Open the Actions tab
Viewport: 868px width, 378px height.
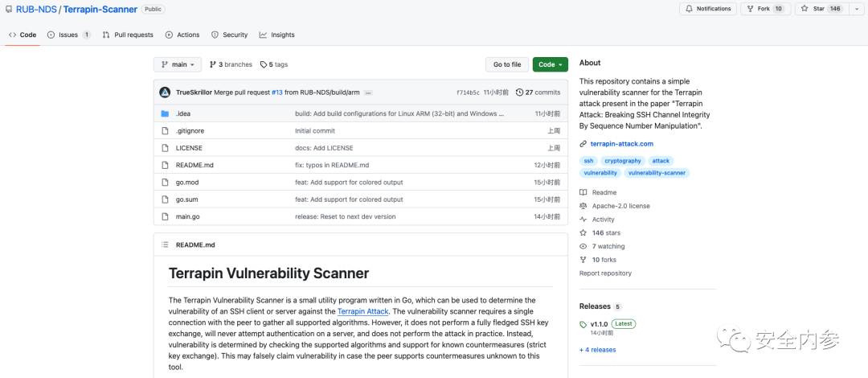click(x=182, y=35)
